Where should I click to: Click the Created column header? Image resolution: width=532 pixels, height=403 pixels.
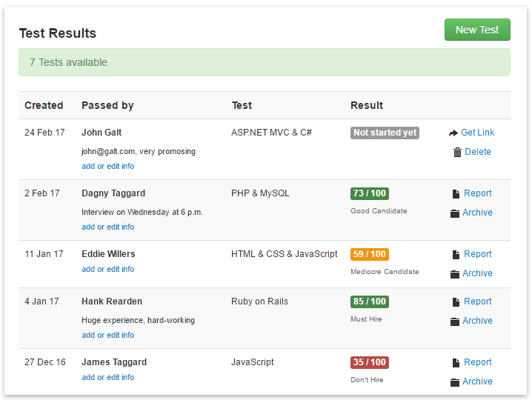(x=44, y=105)
